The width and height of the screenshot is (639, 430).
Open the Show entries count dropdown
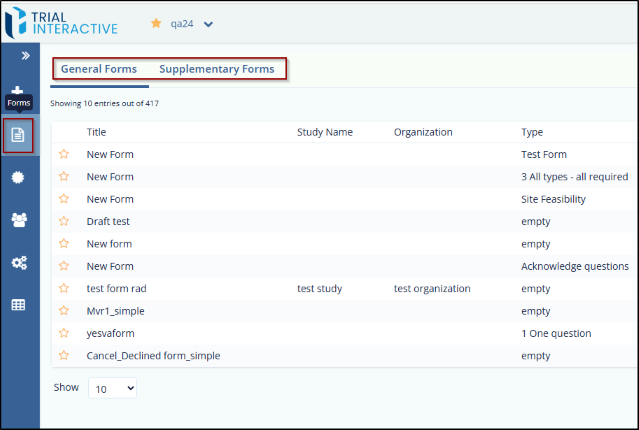tap(113, 388)
